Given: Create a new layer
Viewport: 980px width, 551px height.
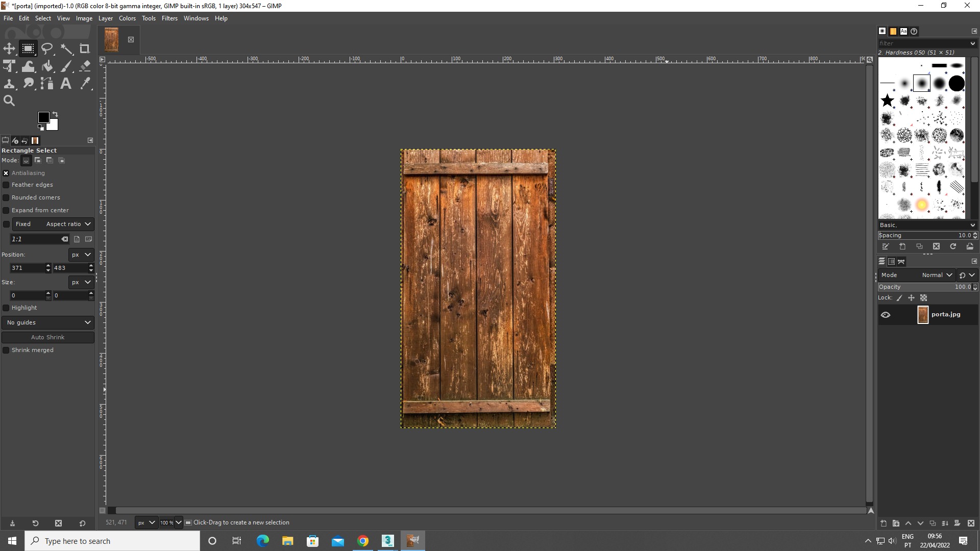Looking at the screenshot, I should [884, 523].
